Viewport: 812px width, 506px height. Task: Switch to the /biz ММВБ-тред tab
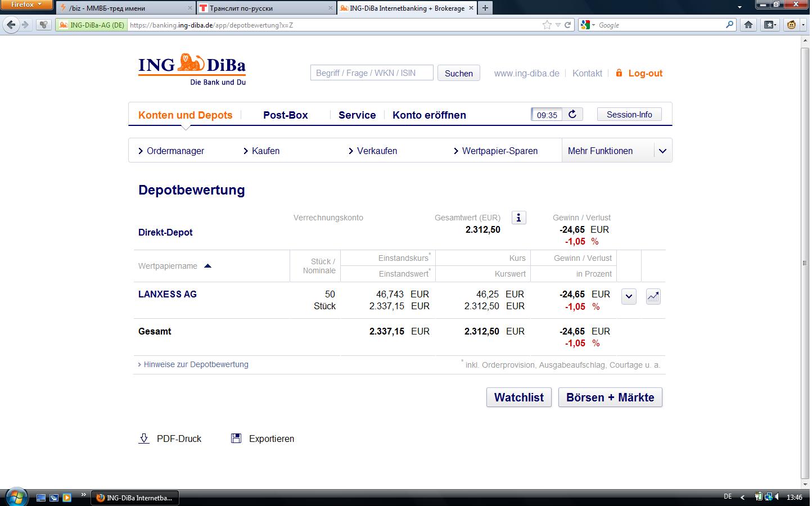coord(126,8)
